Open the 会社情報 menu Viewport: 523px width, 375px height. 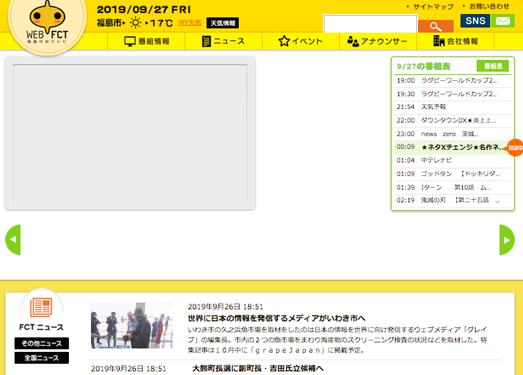click(x=455, y=41)
